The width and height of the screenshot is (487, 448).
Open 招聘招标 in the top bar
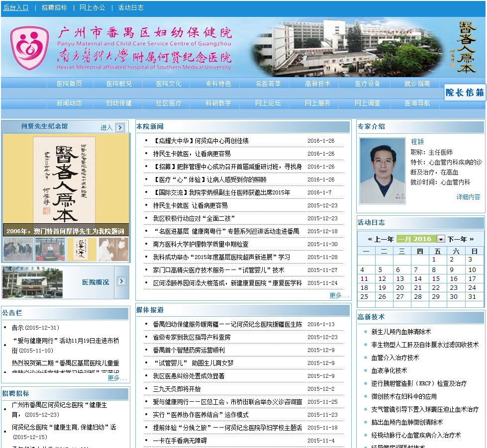[x=54, y=8]
